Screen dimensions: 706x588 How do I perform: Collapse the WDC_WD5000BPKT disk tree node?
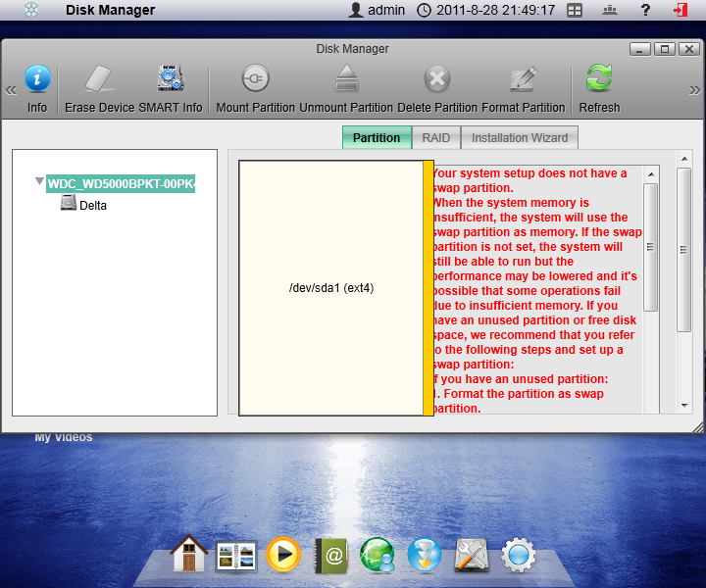(39, 182)
